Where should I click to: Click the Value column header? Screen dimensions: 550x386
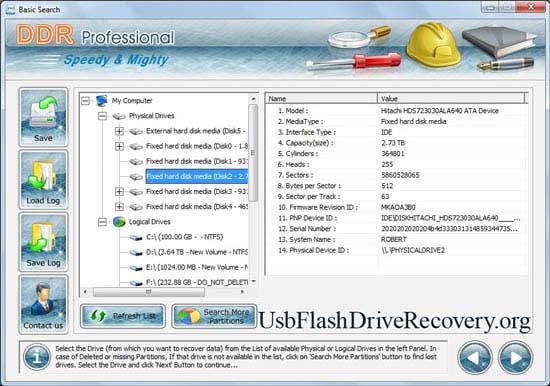451,99
